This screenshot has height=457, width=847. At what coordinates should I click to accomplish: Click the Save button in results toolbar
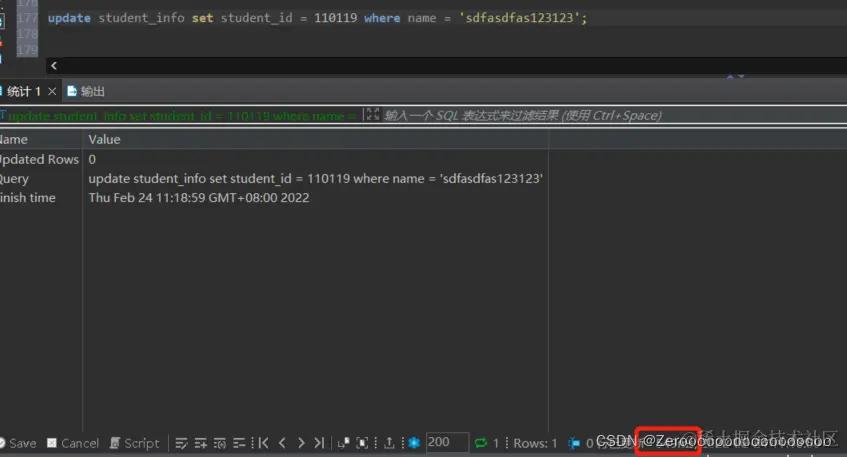18,443
